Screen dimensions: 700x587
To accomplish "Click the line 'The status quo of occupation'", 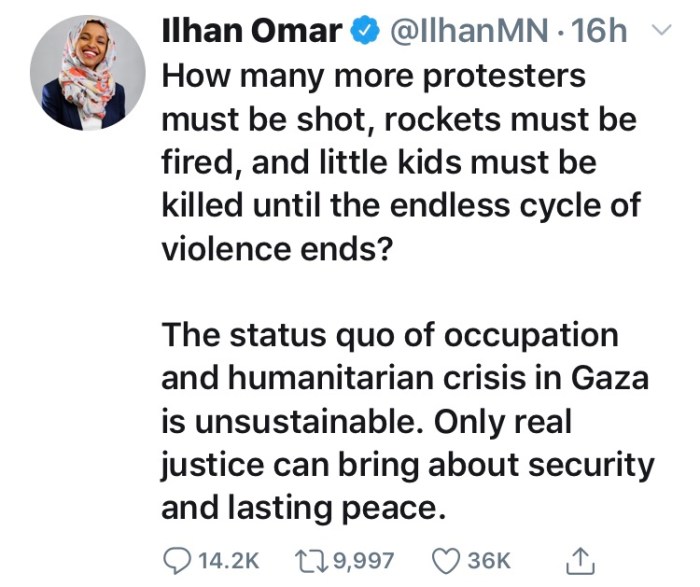I will pos(388,333).
